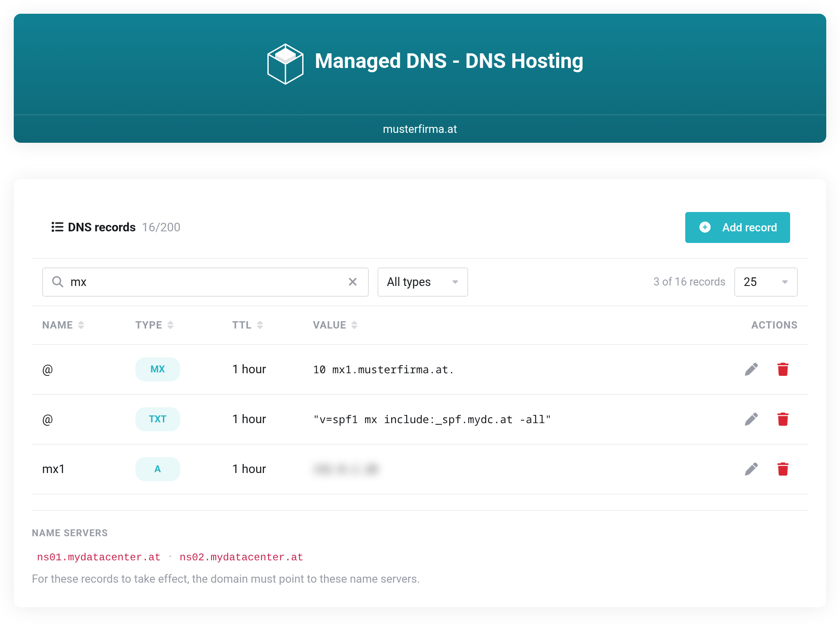
Task: Click the 3 of 16 records text
Action: tap(689, 282)
